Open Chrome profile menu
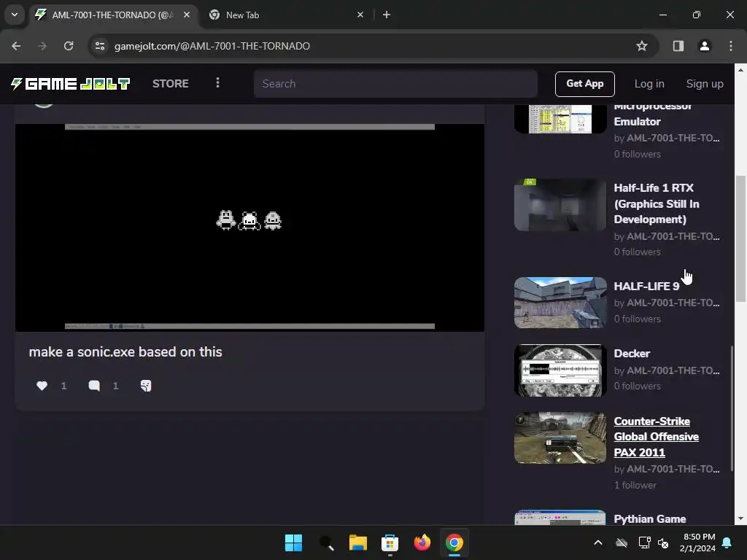Viewport: 747px width, 560px height. tap(705, 46)
